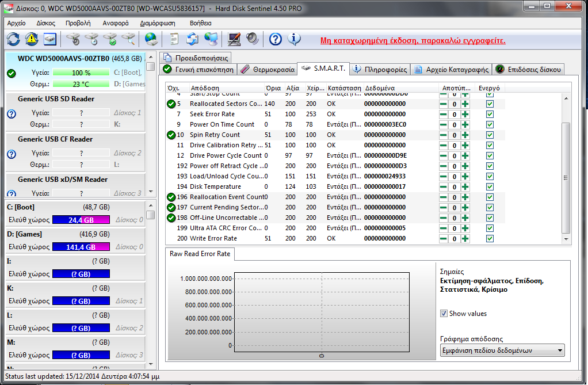This screenshot has width=588, height=385.
Task: Click the globe with disk toolbar icon
Action: click(151, 39)
